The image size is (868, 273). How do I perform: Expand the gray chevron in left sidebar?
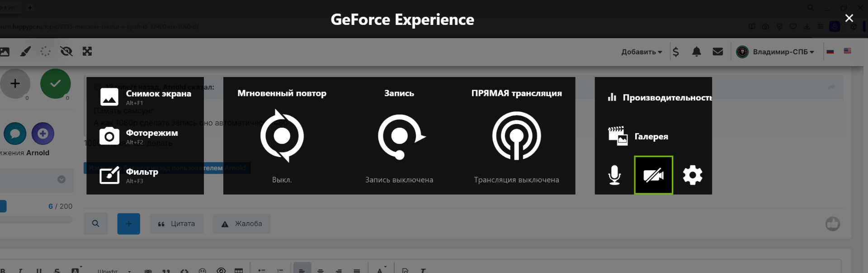61,179
